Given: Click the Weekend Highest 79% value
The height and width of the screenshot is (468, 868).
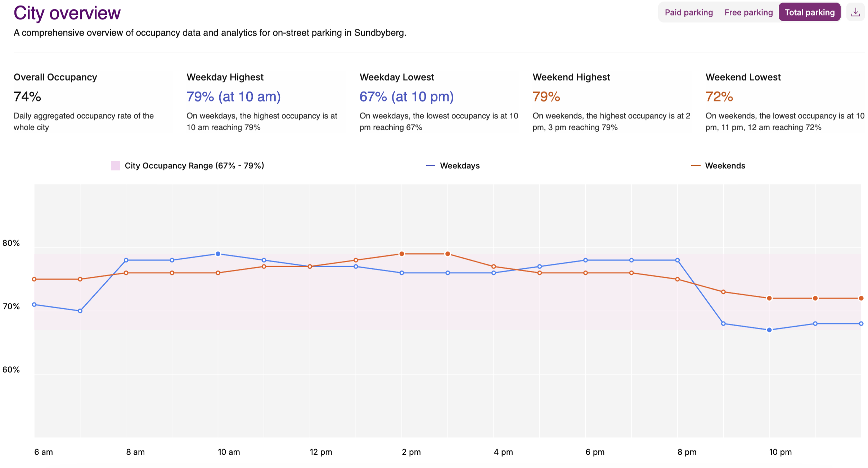Looking at the screenshot, I should tap(546, 97).
